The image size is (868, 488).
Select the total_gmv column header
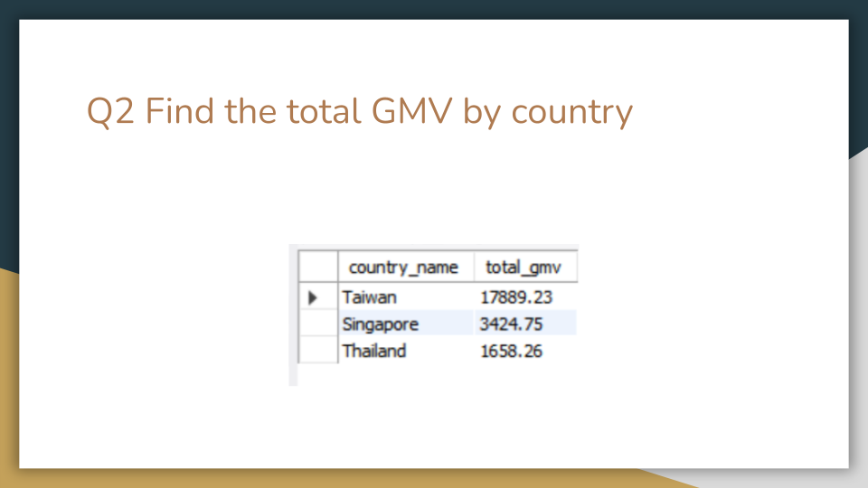tap(525, 267)
